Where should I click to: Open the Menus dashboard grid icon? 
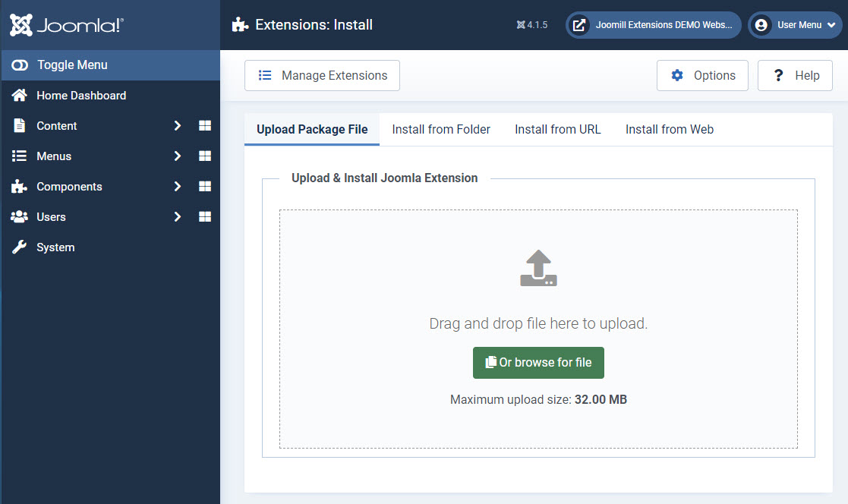204,156
